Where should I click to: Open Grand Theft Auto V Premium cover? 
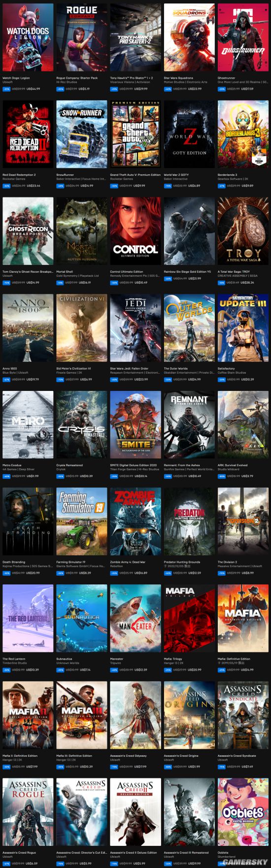point(135,134)
